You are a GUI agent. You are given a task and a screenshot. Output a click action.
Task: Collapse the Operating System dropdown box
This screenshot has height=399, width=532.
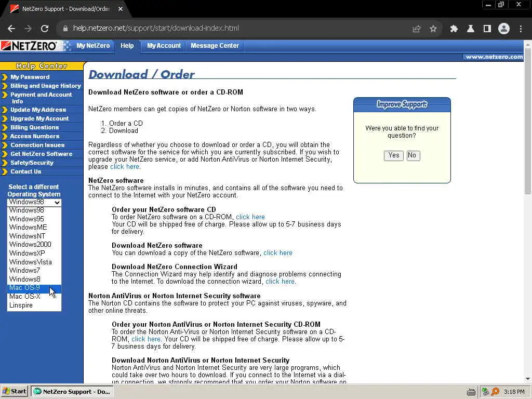[34, 202]
